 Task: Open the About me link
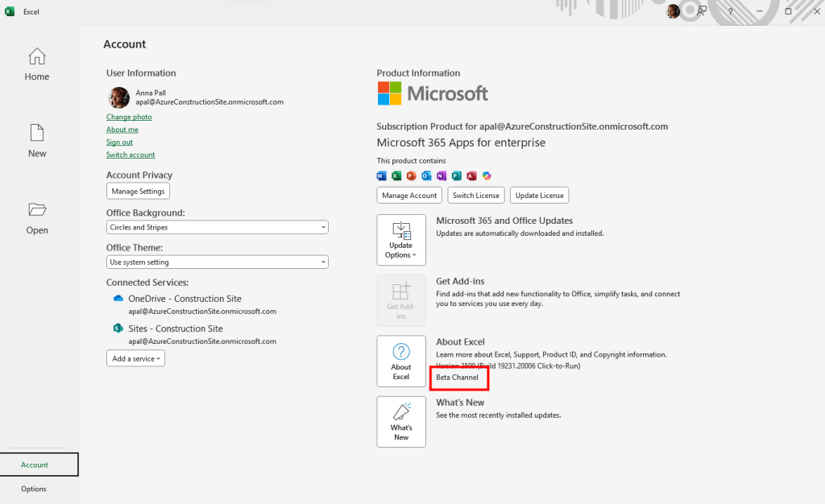tap(122, 130)
